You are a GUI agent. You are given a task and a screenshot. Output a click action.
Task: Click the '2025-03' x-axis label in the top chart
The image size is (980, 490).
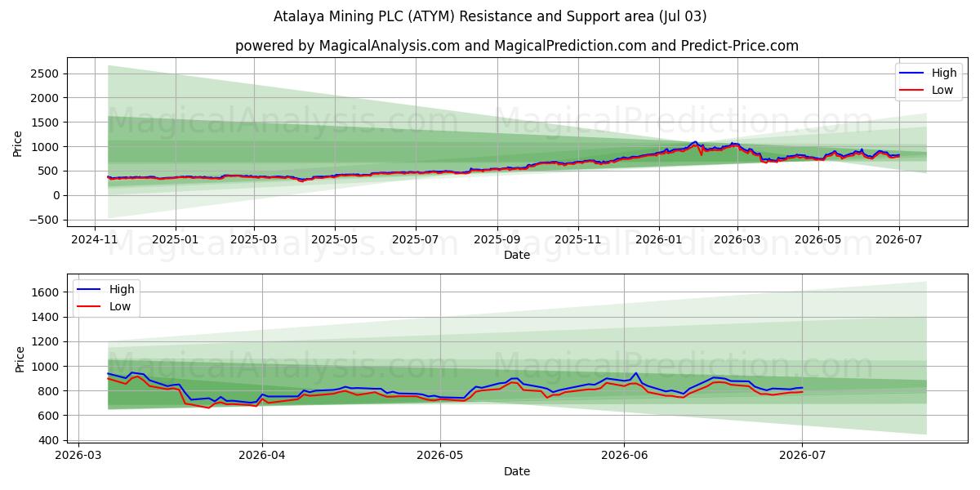tap(253, 240)
